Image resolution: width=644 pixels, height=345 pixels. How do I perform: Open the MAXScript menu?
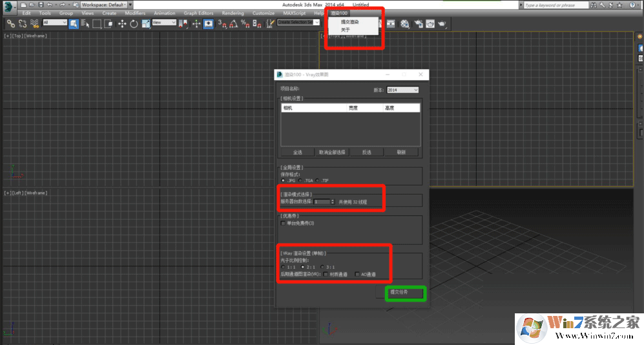tap(295, 13)
